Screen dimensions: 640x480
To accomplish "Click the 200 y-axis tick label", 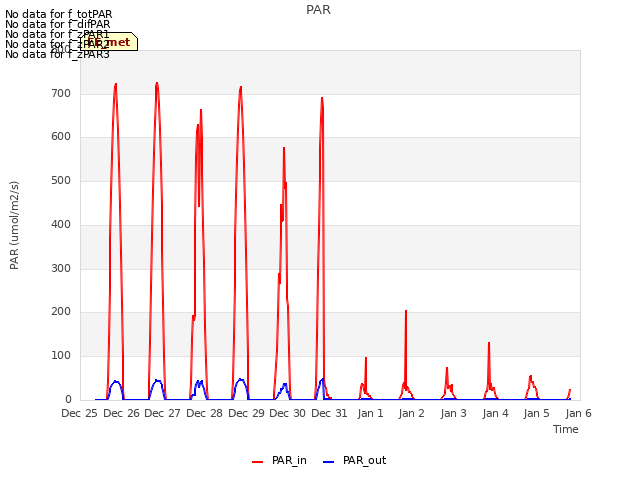I will tap(61, 312).
